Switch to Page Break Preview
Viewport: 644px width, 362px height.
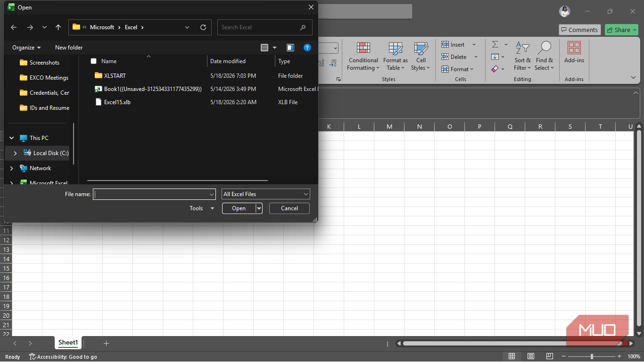point(550,357)
